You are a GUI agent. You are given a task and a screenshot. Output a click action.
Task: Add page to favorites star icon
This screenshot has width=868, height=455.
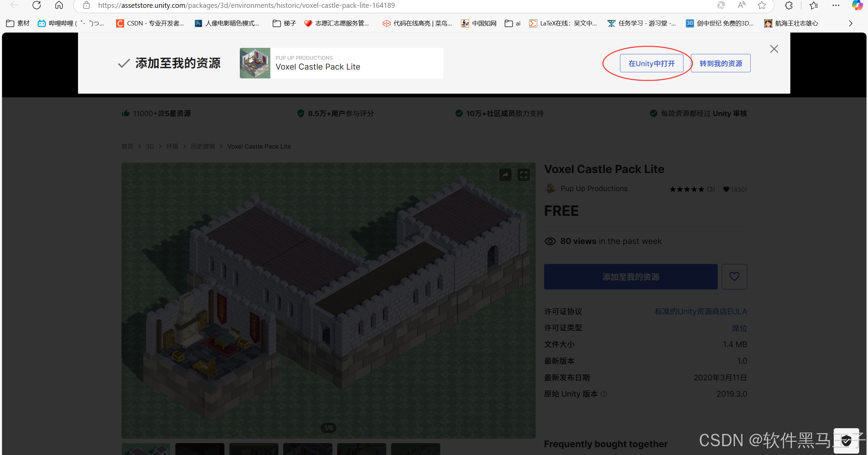pyautogui.click(x=762, y=5)
